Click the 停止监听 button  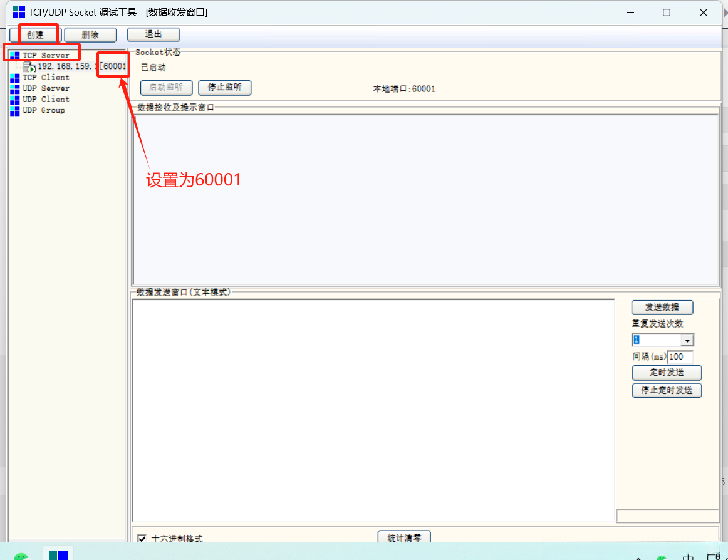pyautogui.click(x=225, y=87)
